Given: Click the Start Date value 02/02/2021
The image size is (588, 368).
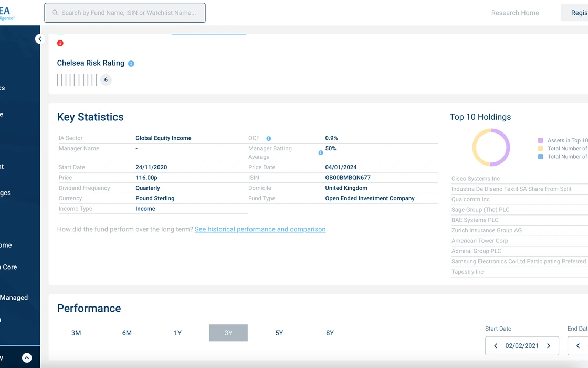Looking at the screenshot, I should click(x=522, y=346).
